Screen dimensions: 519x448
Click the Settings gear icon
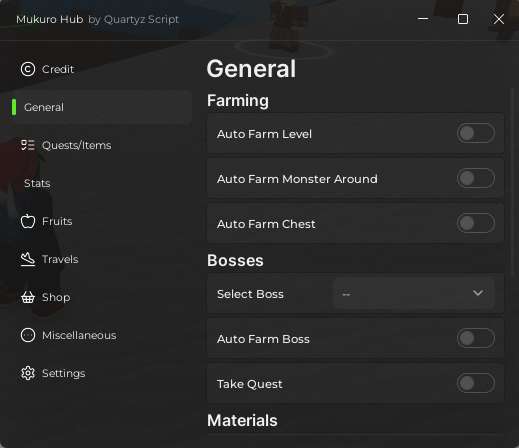28,373
